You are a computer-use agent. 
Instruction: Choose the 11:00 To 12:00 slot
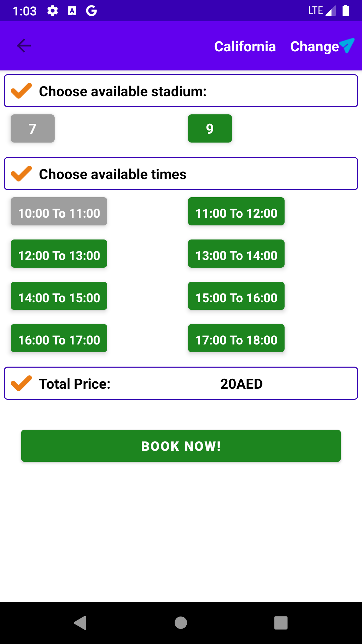pos(236,211)
